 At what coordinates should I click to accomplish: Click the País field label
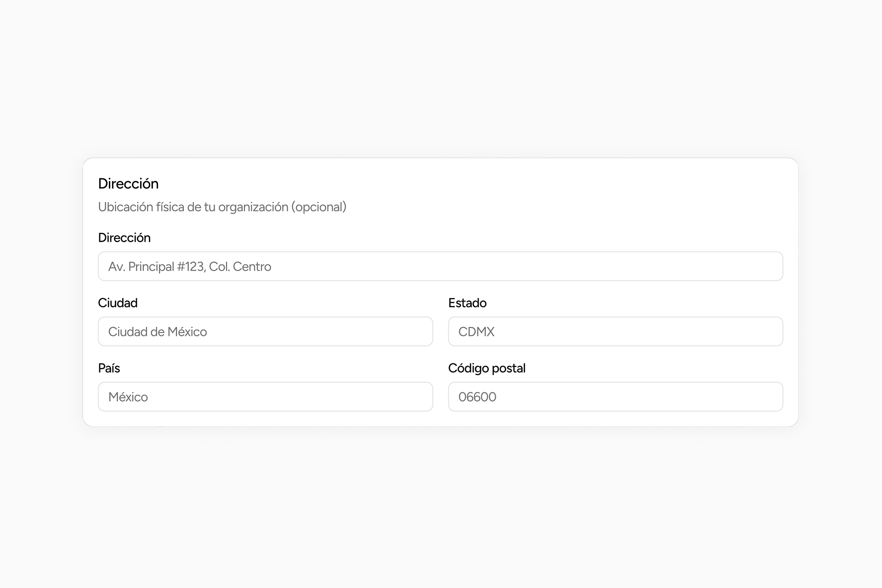point(109,368)
